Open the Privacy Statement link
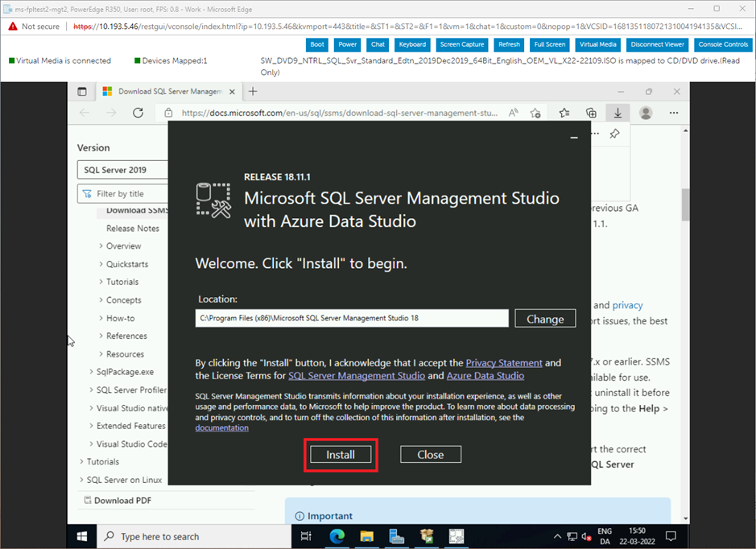 pyautogui.click(x=504, y=363)
